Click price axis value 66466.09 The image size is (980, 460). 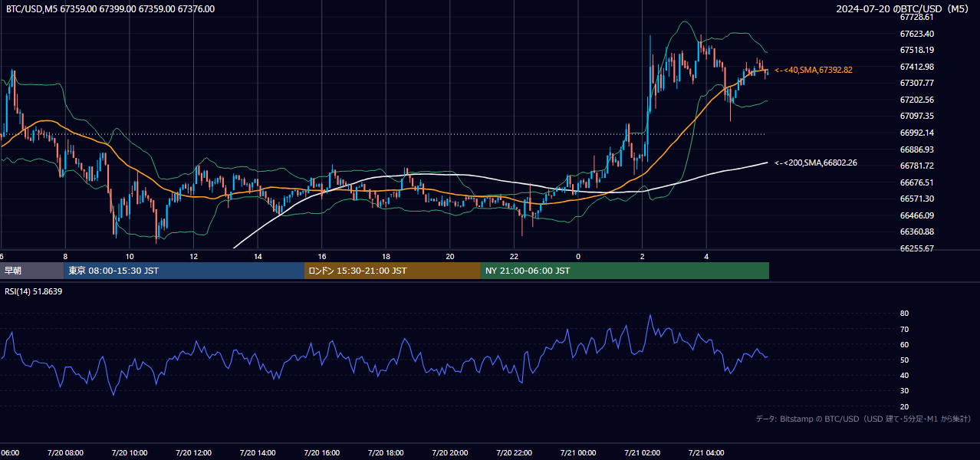point(917,215)
